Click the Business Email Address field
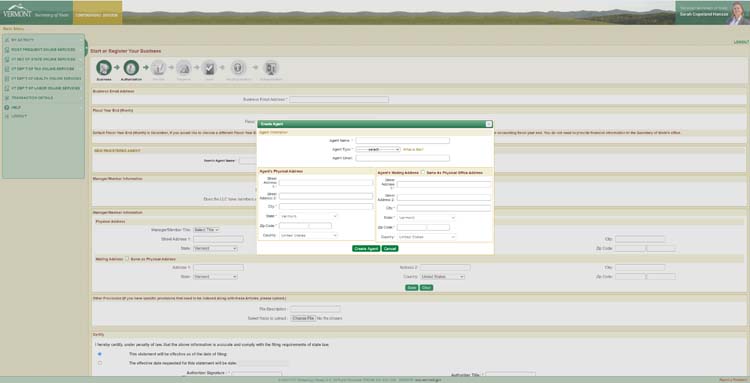 (339, 99)
